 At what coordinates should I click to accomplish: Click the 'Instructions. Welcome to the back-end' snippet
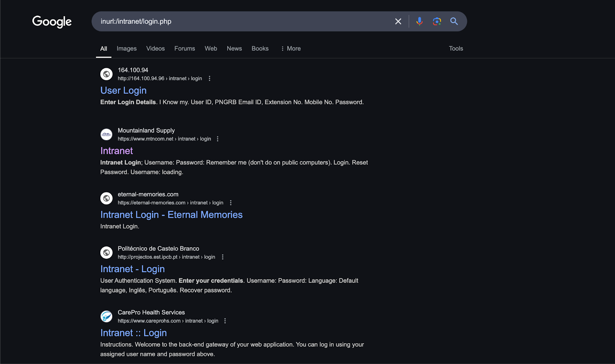click(232, 349)
